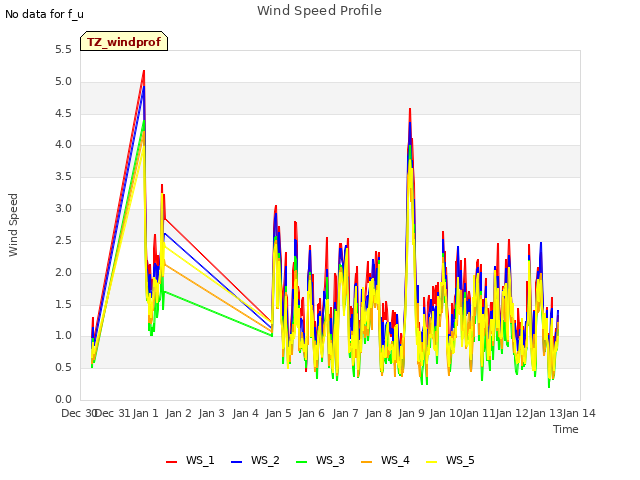Toggle the WS_1 legend entry
Screen dimensions: 640x480
[x=190, y=460]
